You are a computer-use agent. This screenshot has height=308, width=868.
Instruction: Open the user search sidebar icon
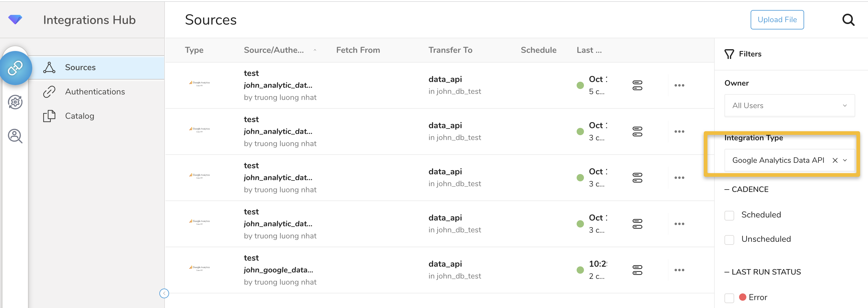tap(15, 136)
